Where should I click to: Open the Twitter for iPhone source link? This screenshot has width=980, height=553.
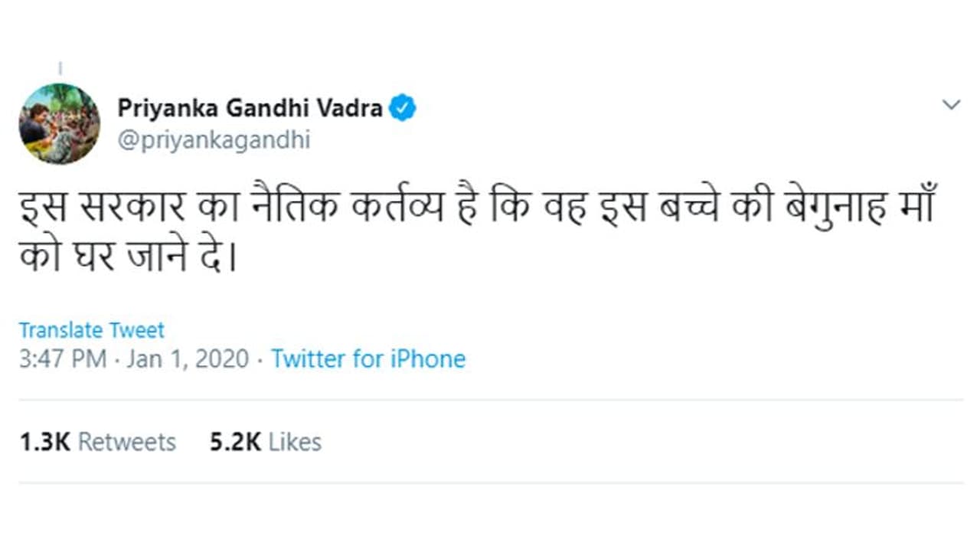click(368, 359)
